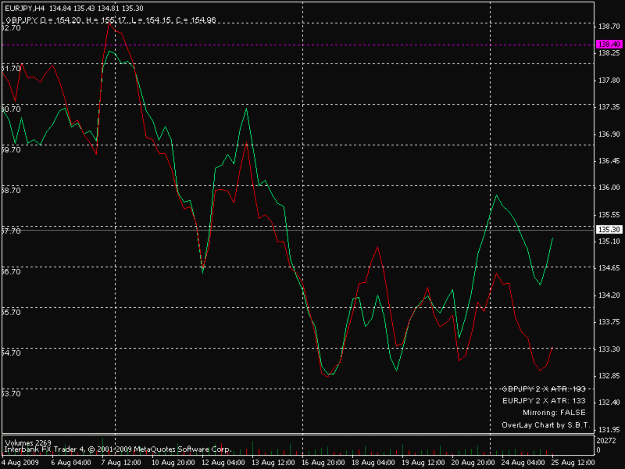This screenshot has width=625, height=469.
Task: Click the 137.80 price axis value
Action: pyautogui.click(x=609, y=80)
